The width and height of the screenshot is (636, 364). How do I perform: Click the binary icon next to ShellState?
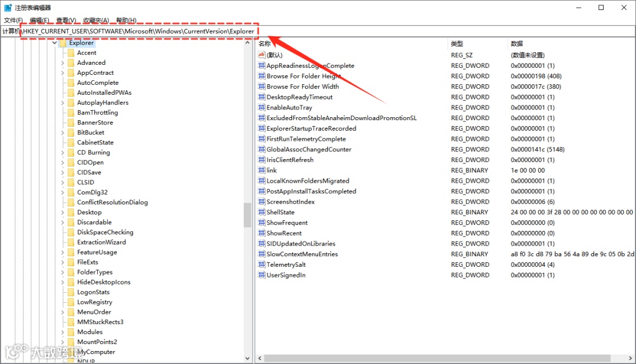click(x=261, y=212)
